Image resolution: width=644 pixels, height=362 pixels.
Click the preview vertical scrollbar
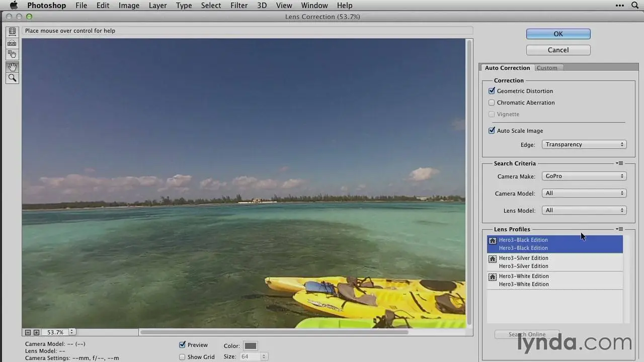point(469,183)
